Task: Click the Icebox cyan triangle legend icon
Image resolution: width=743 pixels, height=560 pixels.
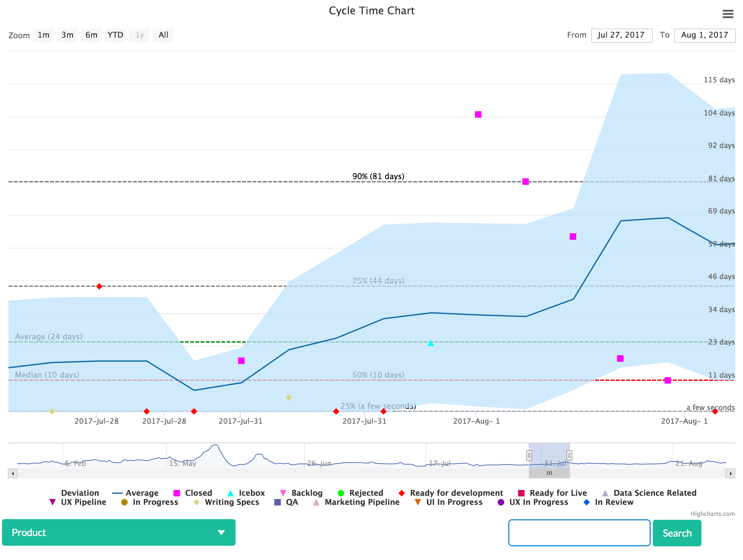Action: point(230,493)
